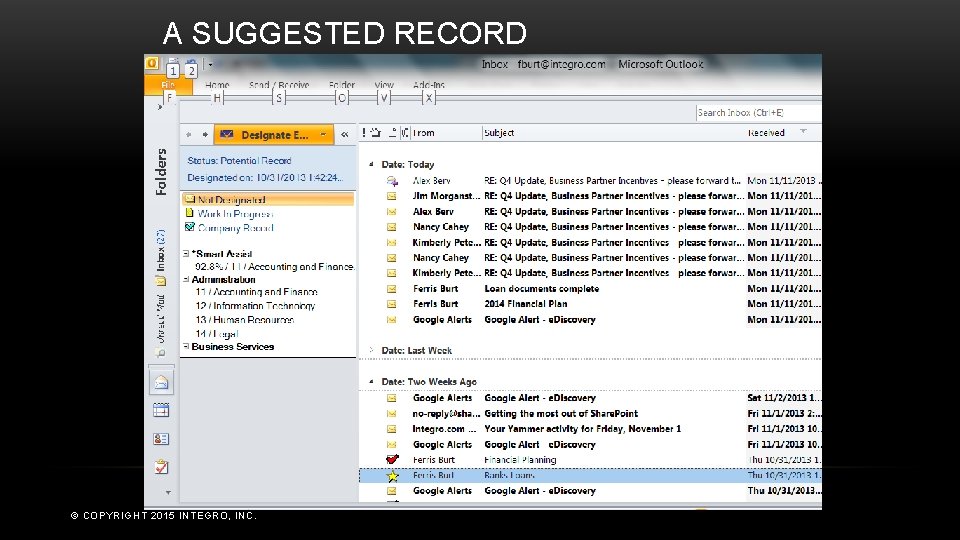
Task: Collapse the Date: Two Weeks Ago group
Action: click(x=371, y=381)
